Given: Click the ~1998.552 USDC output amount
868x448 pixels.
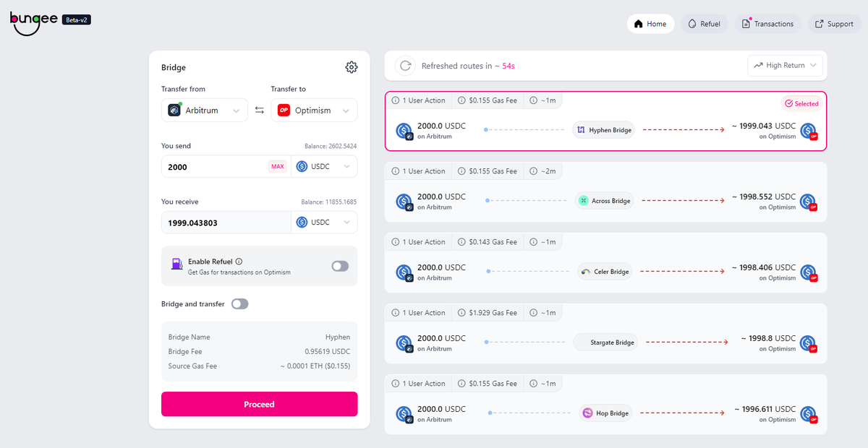Looking at the screenshot, I should pos(763,197).
